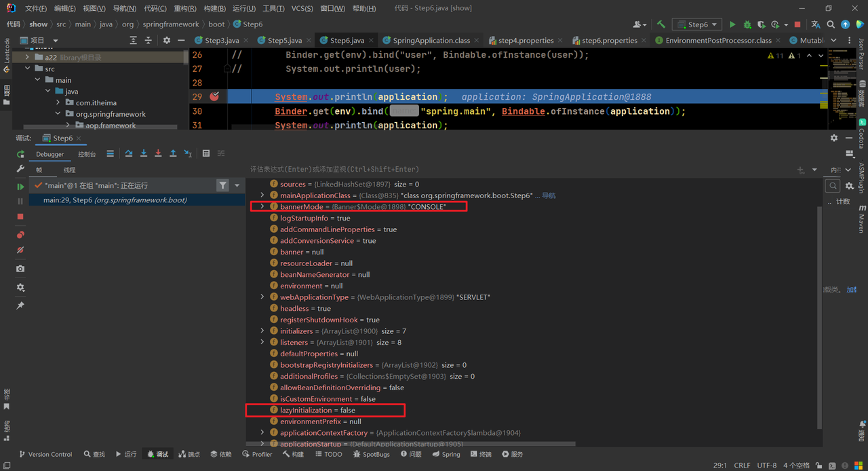Toggle mute breakpoints in debug sidebar
Image resolution: width=868 pixels, height=471 pixels.
click(20, 250)
